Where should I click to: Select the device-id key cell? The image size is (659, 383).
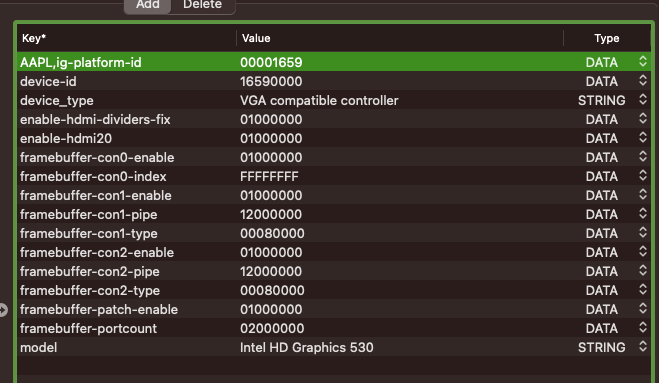(x=48, y=82)
